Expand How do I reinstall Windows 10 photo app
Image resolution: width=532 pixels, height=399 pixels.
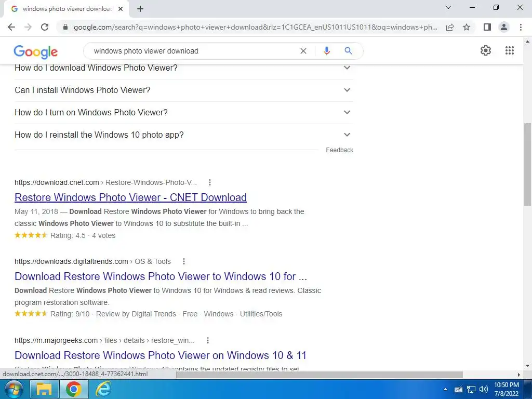pos(184,135)
